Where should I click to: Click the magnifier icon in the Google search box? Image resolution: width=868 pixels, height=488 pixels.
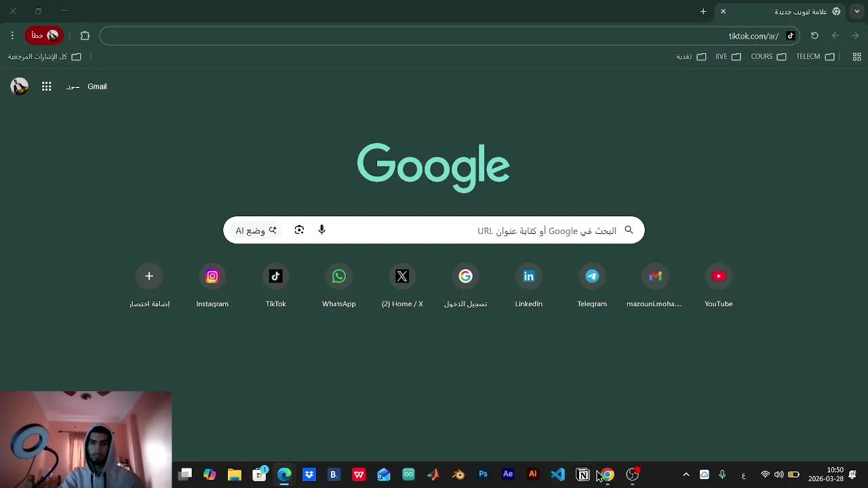pos(629,230)
